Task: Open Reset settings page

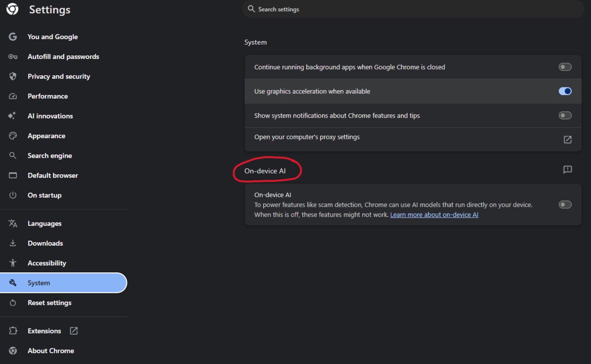Action: [50, 303]
